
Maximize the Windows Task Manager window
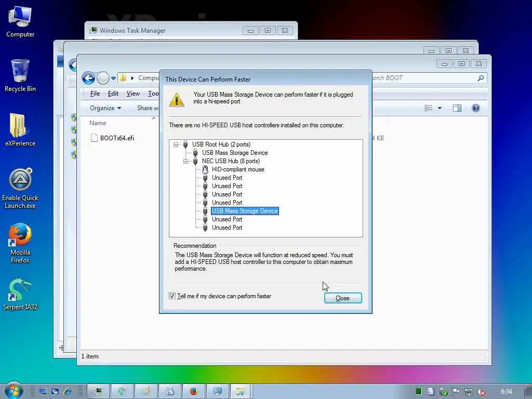(268, 31)
